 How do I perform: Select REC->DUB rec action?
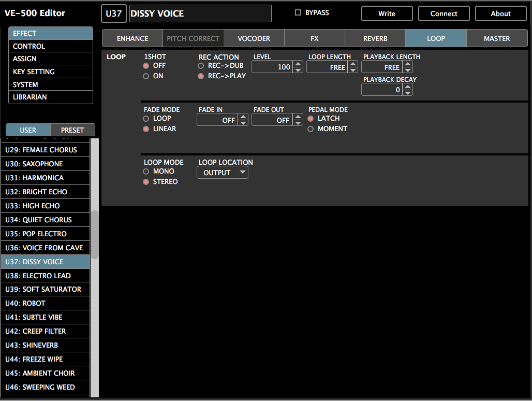coord(201,66)
